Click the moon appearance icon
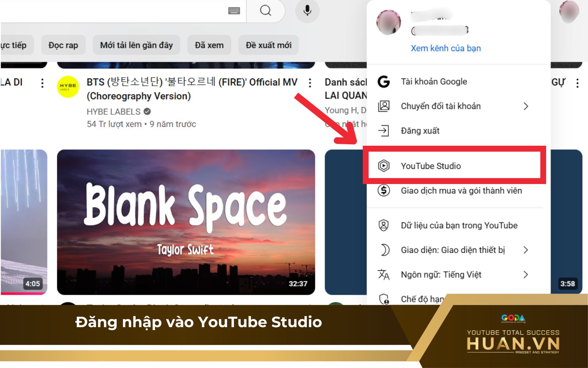The width and height of the screenshot is (588, 368). (x=384, y=250)
